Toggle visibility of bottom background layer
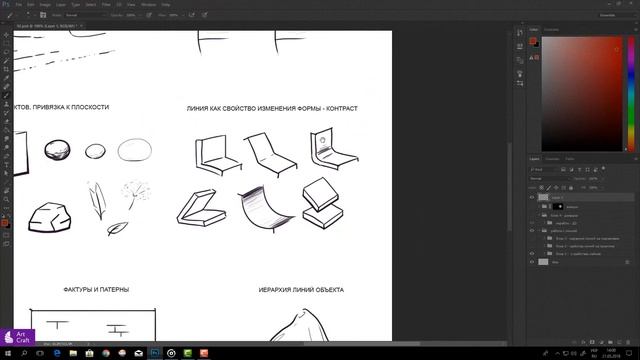The height and width of the screenshot is (360, 640). (x=532, y=262)
